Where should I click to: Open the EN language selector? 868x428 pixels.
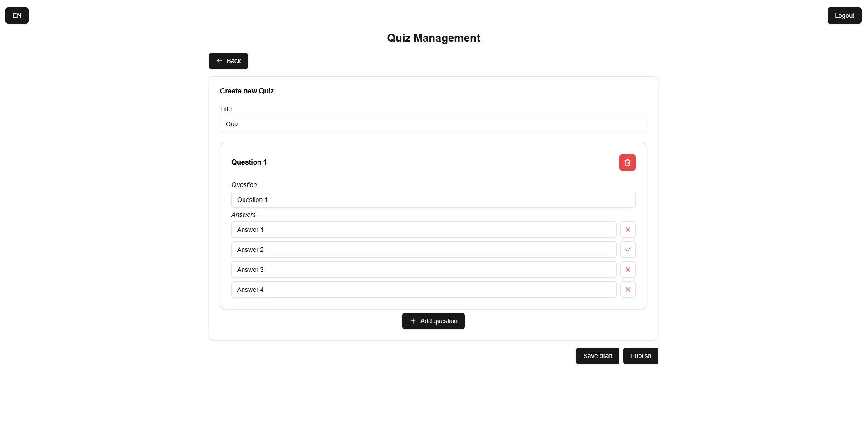point(17,15)
